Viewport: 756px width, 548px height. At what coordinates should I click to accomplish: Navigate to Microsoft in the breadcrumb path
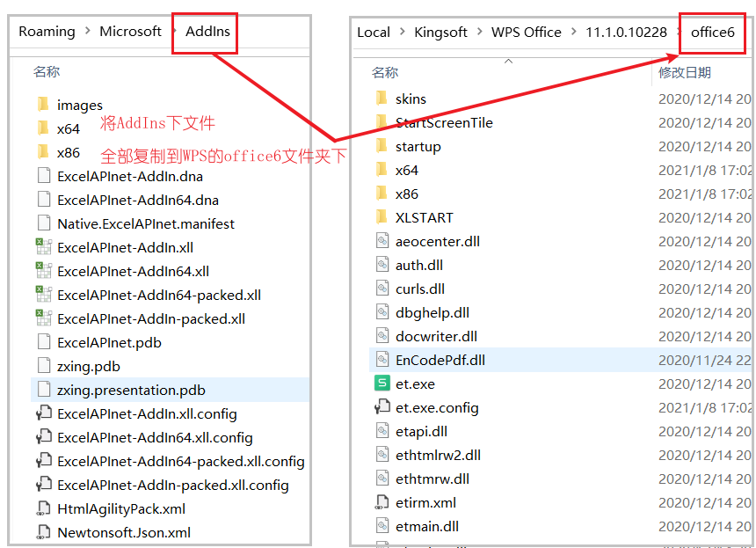[x=130, y=32]
